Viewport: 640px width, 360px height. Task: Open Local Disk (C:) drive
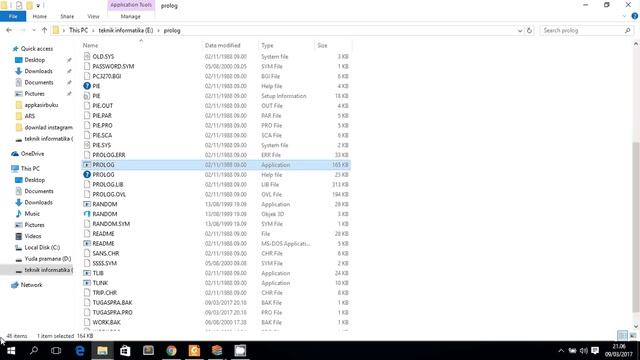click(x=42, y=247)
